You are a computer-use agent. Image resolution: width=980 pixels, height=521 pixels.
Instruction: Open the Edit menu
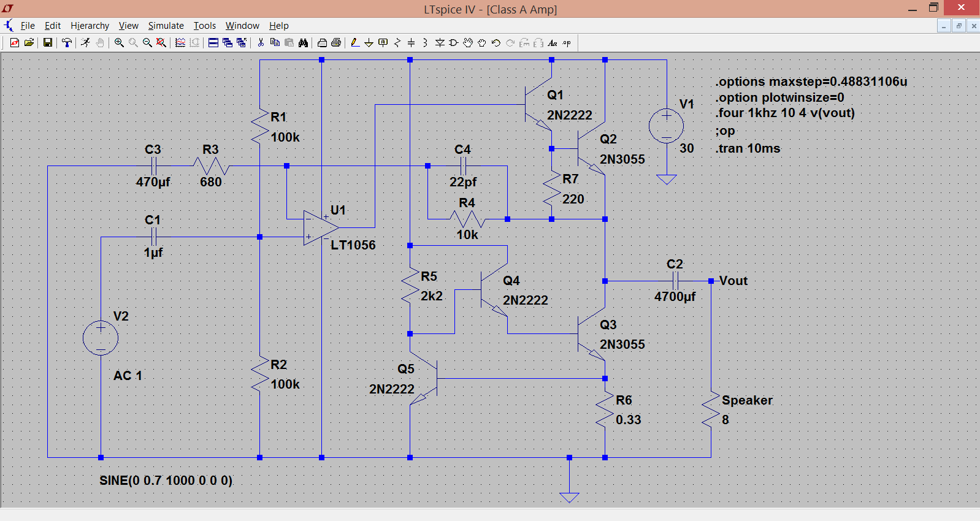53,26
